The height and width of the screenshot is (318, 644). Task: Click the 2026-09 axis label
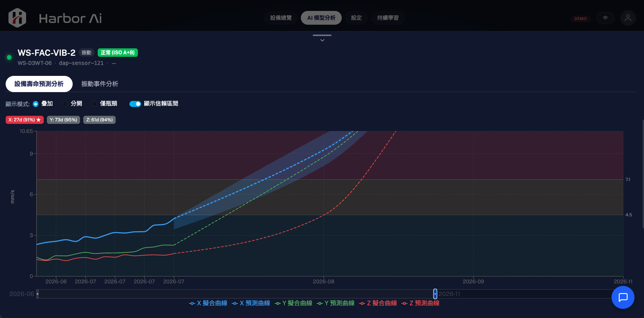473,282
